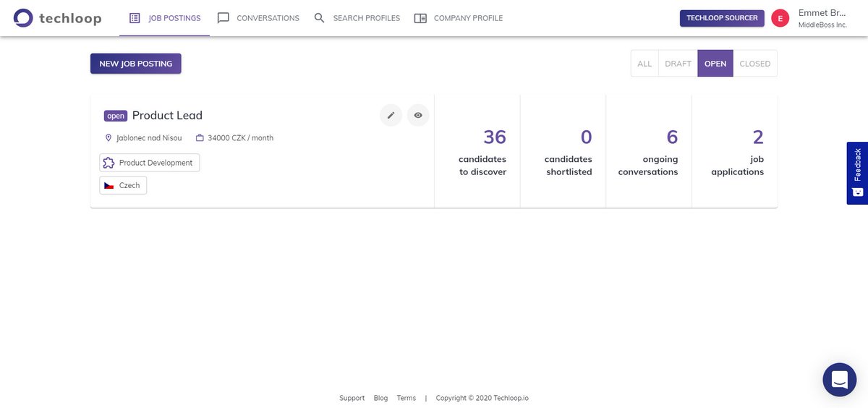The image size is (868, 408).
Task: Go to the Conversations tab
Action: coord(258,18)
